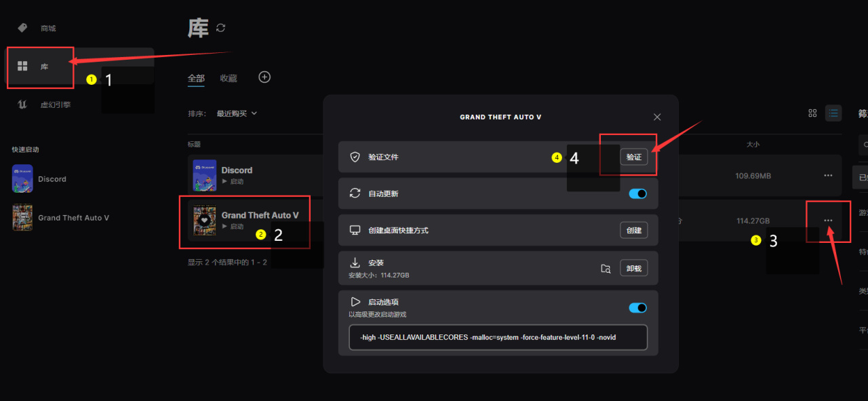The width and height of the screenshot is (868, 401).
Task: Switch to list view layout
Action: 833,113
